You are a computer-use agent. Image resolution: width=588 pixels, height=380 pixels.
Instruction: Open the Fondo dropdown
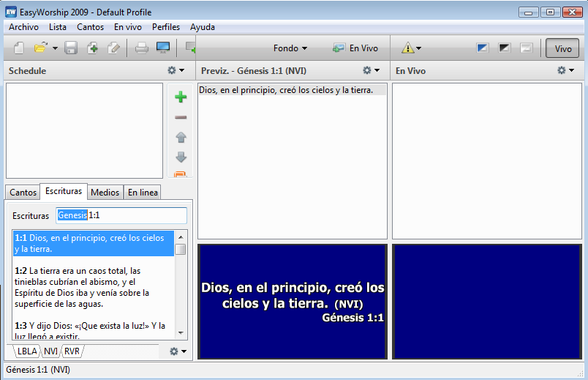(290, 48)
